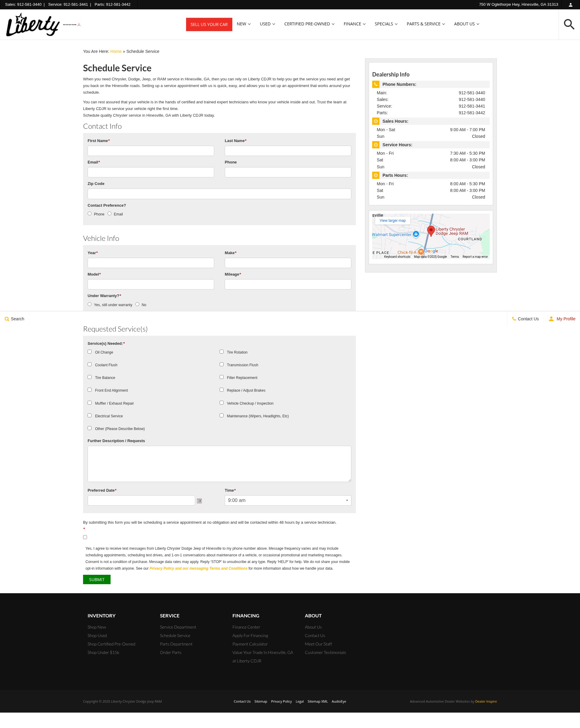The image size is (580, 728).
Task: Open the AudioEye footer link
Action: point(339,701)
